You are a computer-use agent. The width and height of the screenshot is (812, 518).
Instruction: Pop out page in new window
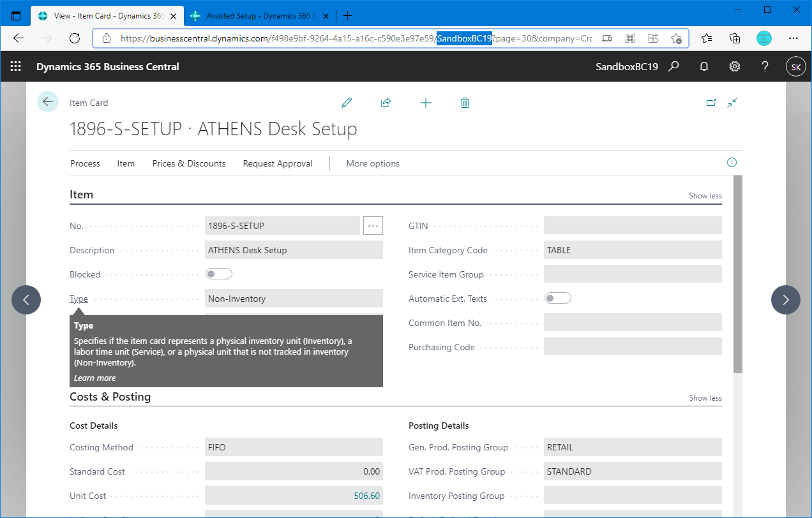tap(711, 102)
